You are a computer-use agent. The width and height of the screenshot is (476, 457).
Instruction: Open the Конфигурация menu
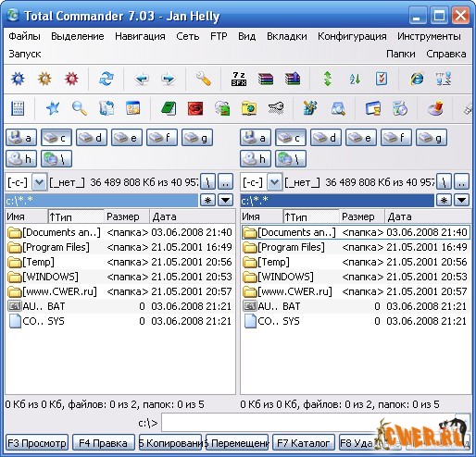tap(352, 36)
